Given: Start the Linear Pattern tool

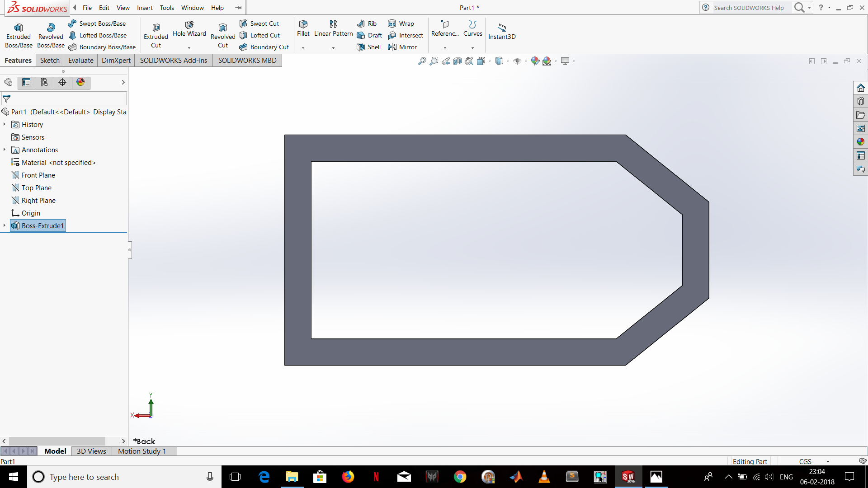Looking at the screenshot, I should [x=333, y=28].
